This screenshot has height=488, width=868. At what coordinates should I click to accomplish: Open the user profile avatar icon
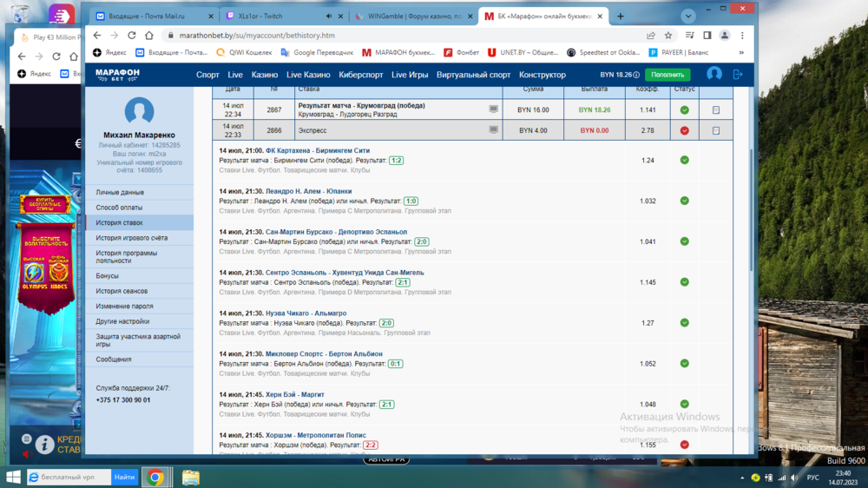pos(713,75)
